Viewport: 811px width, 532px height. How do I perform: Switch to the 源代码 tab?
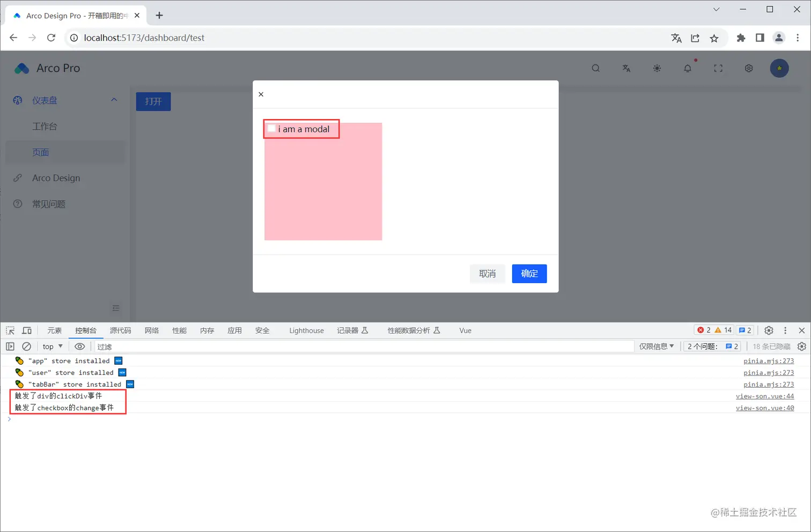coord(120,330)
